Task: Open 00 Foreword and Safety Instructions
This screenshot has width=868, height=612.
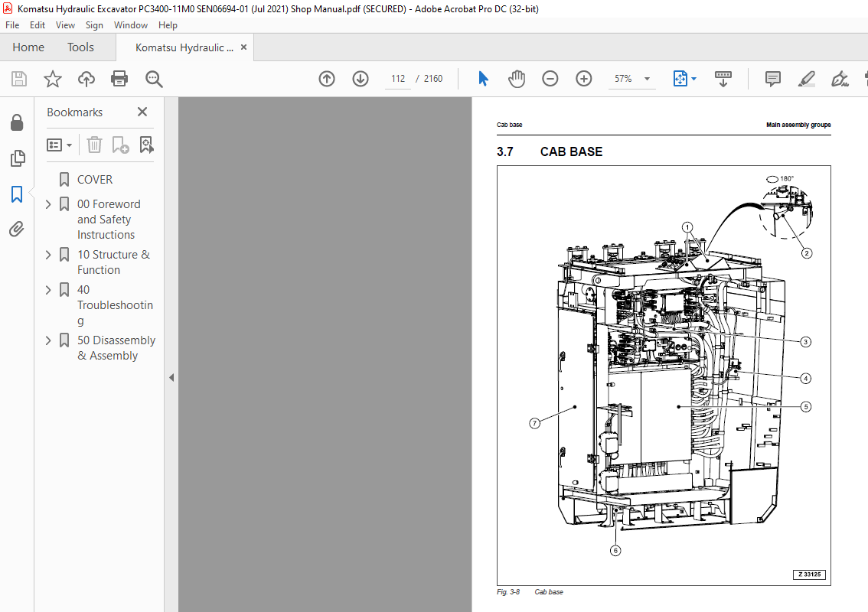Action: 109,219
